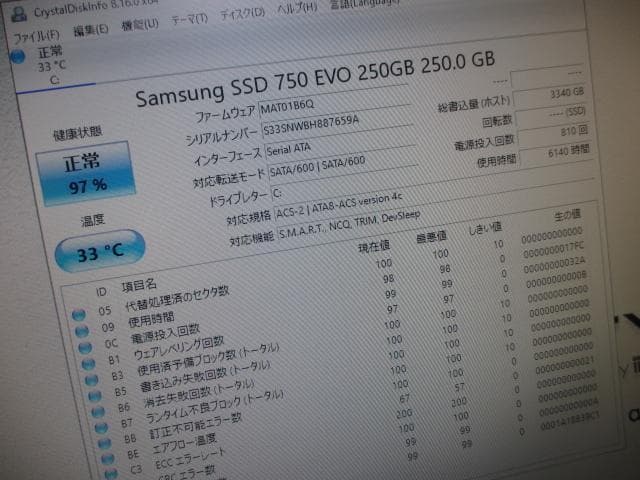Screen dimensions: 640x480
Task: Click status icon for attribute 0C
Action: pos(85,347)
